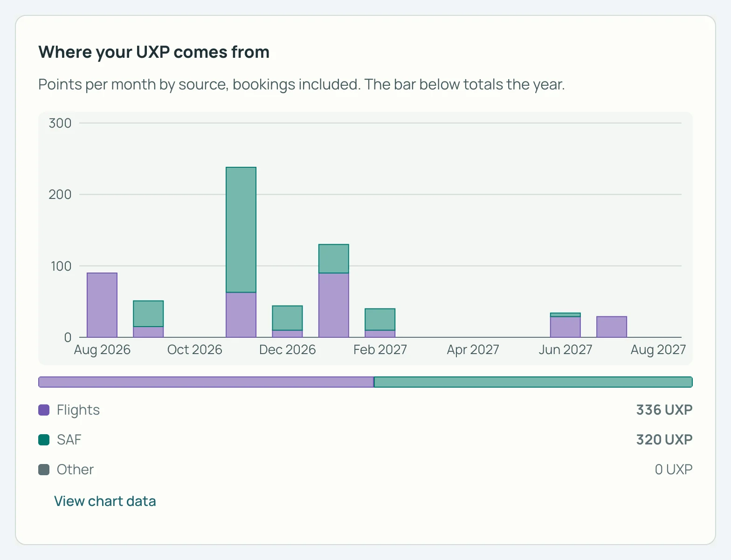
Task: Click the Other legend label
Action: point(75,470)
